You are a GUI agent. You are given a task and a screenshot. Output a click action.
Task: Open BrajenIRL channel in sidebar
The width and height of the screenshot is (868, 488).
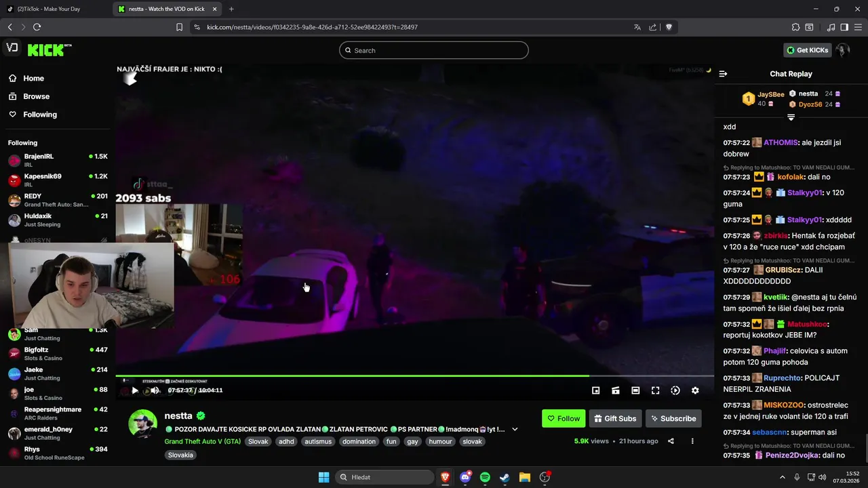point(58,160)
